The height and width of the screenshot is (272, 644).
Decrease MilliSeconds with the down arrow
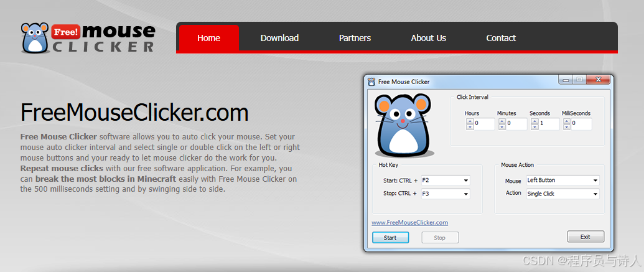567,127
